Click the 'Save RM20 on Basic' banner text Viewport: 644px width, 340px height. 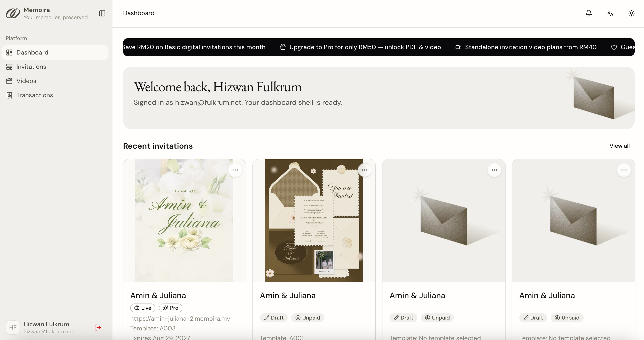(x=194, y=47)
